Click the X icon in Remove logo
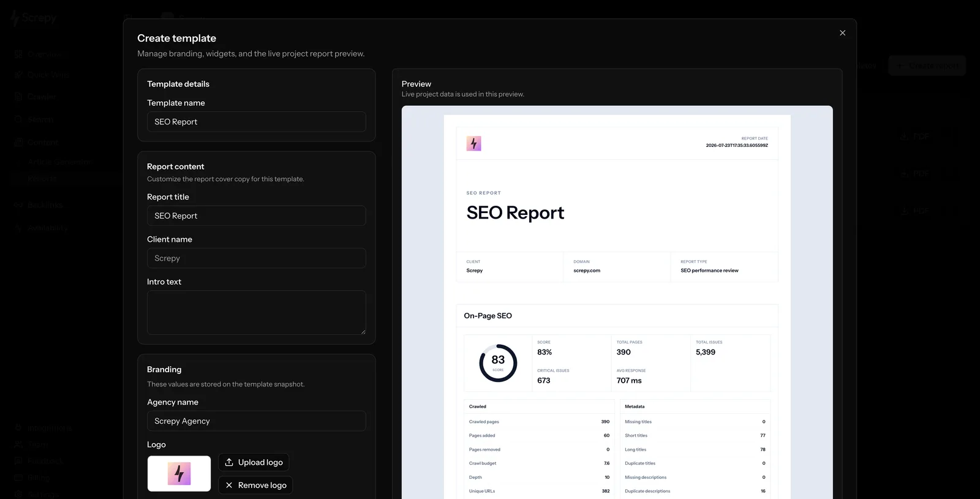The width and height of the screenshot is (980, 499). click(x=229, y=485)
